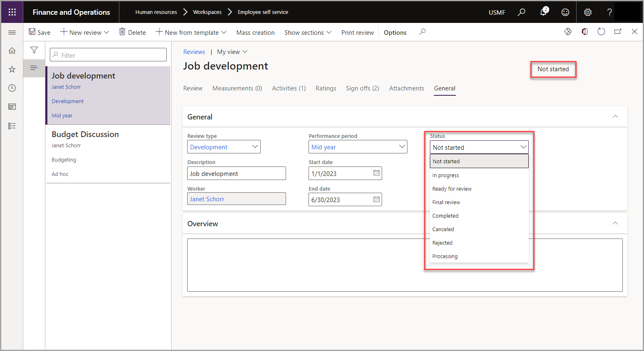Open the End date calendar picker
The height and width of the screenshot is (351, 644).
376,200
